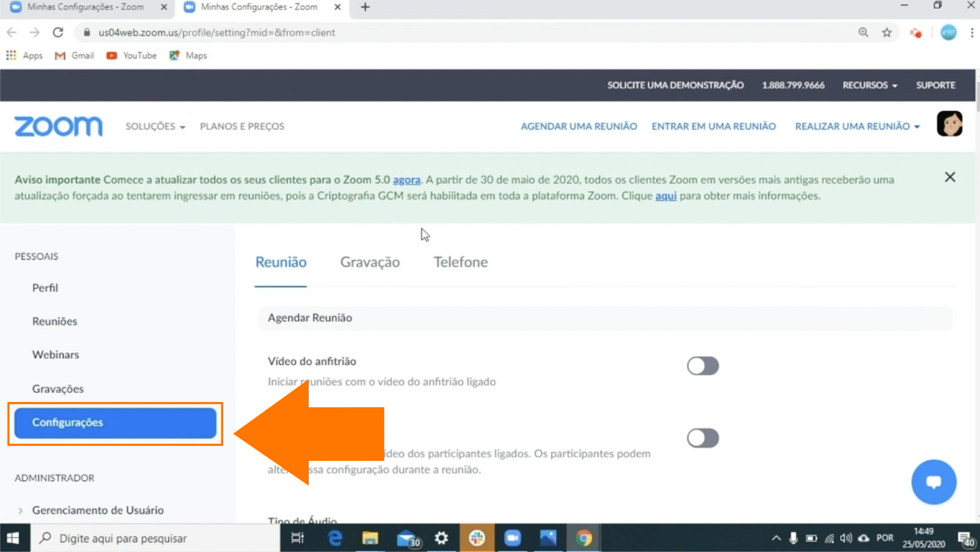Viewport: 980px width, 552px height.
Task: Click AGENDAR UMA REUNIÃO
Action: (579, 126)
